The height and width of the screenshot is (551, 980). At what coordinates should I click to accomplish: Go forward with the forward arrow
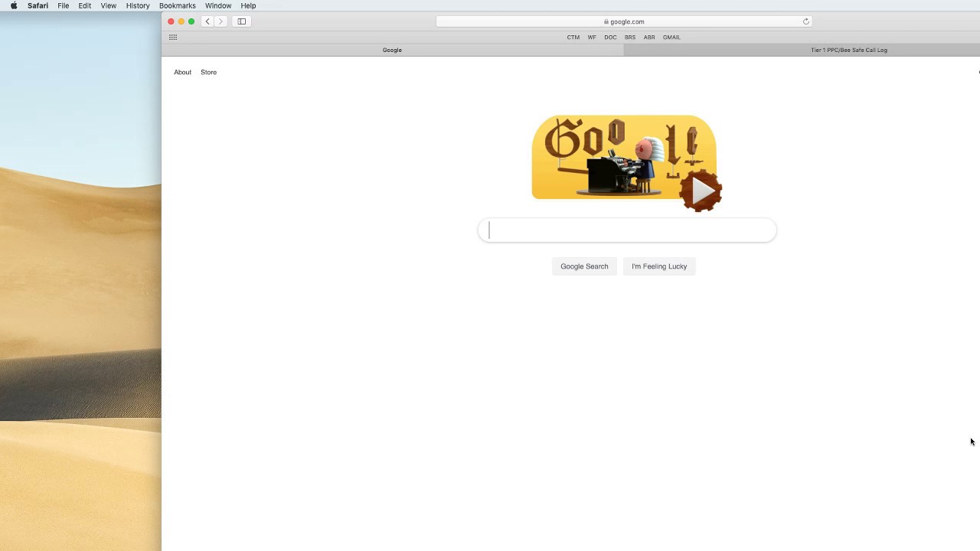click(x=220, y=21)
